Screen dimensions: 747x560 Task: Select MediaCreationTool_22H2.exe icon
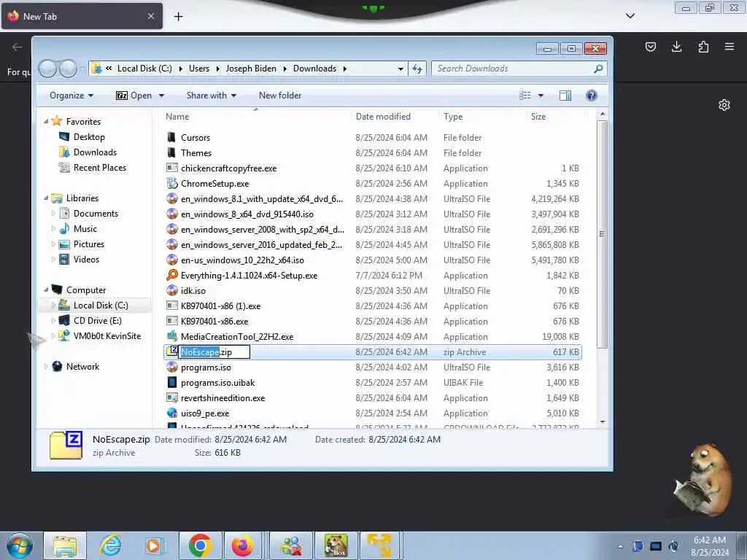coord(172,337)
